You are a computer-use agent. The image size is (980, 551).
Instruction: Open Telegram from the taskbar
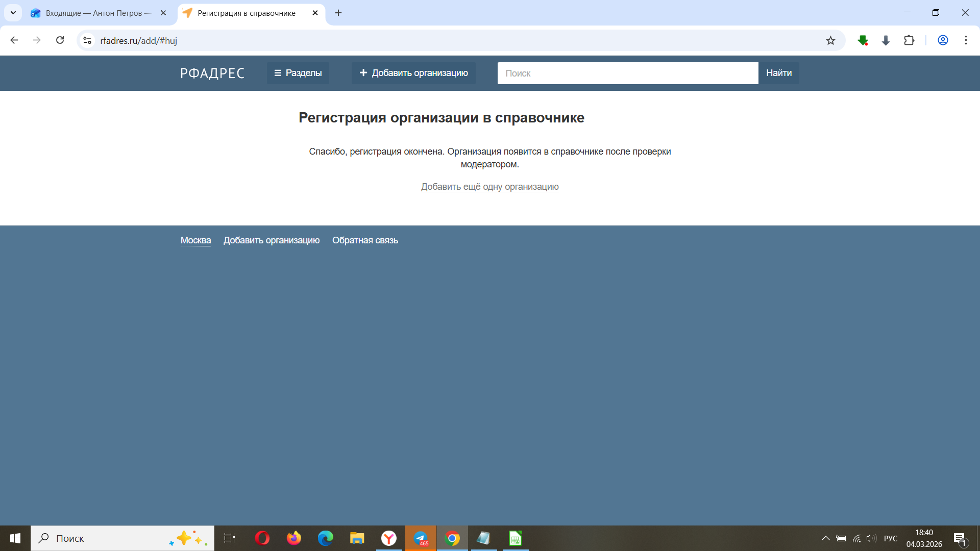click(421, 538)
